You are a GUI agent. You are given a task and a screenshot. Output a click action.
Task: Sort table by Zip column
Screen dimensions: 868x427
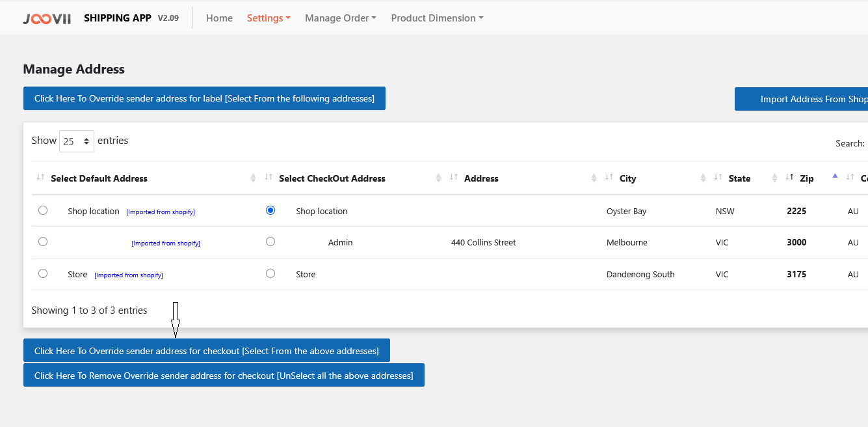pos(806,178)
